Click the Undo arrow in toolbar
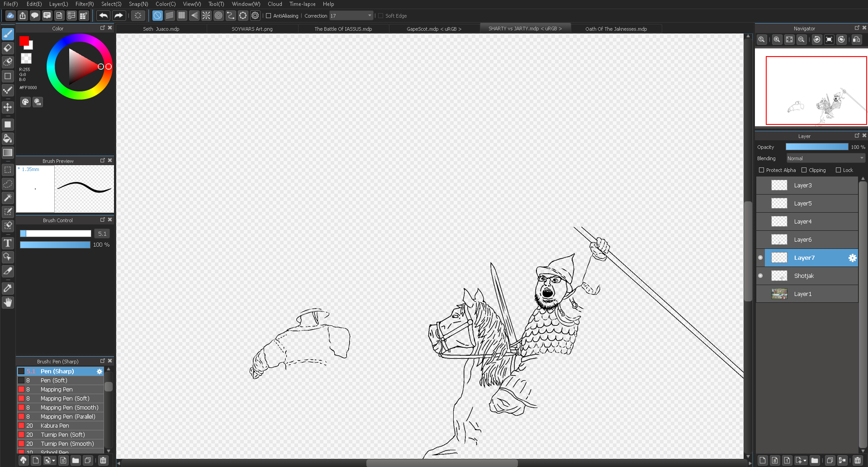 tap(104, 16)
